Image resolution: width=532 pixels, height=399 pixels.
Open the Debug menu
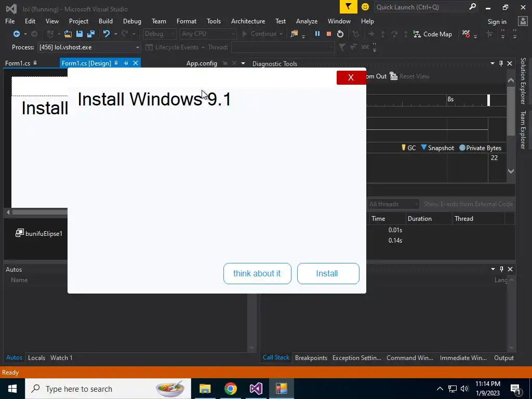(x=132, y=21)
